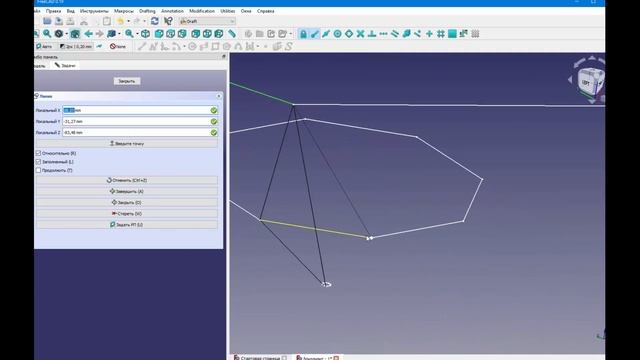Toggle the Snap Lock padlock icon
The width and height of the screenshot is (640, 360).
point(303,34)
